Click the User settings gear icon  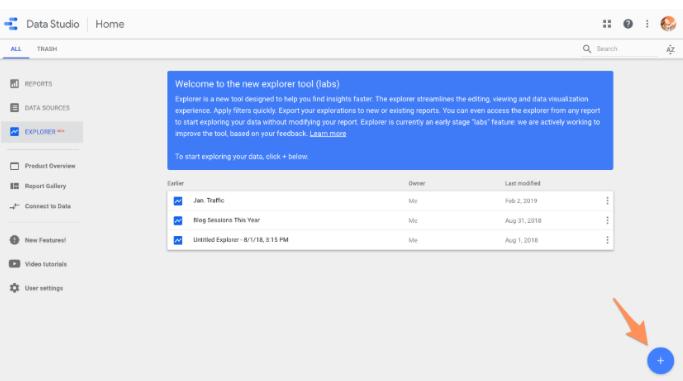click(14, 288)
